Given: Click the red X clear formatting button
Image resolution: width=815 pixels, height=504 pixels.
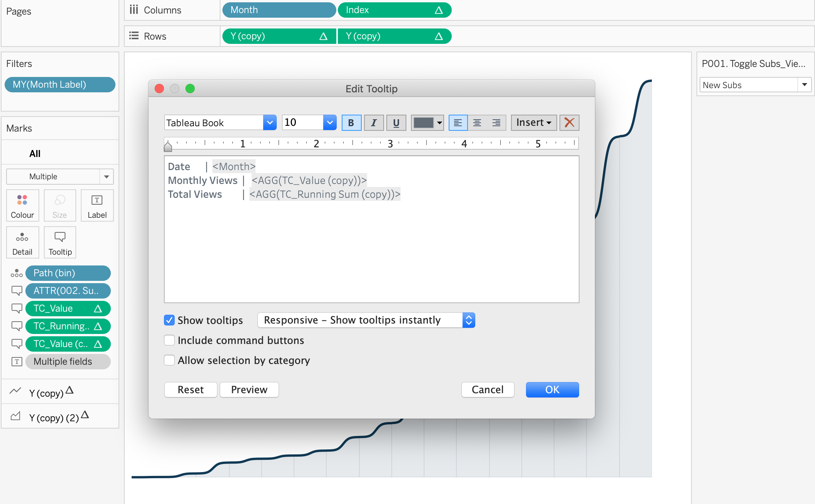Looking at the screenshot, I should click(569, 123).
